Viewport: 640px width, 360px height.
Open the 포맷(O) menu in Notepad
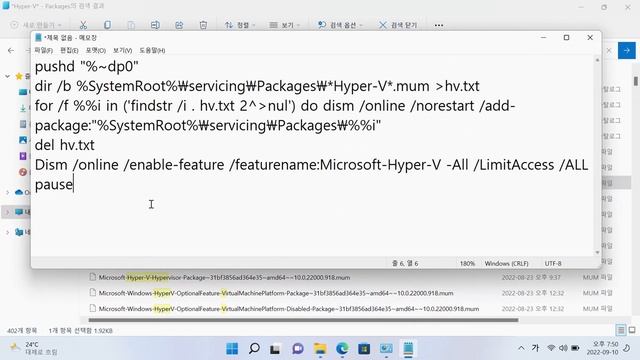pos(96,50)
